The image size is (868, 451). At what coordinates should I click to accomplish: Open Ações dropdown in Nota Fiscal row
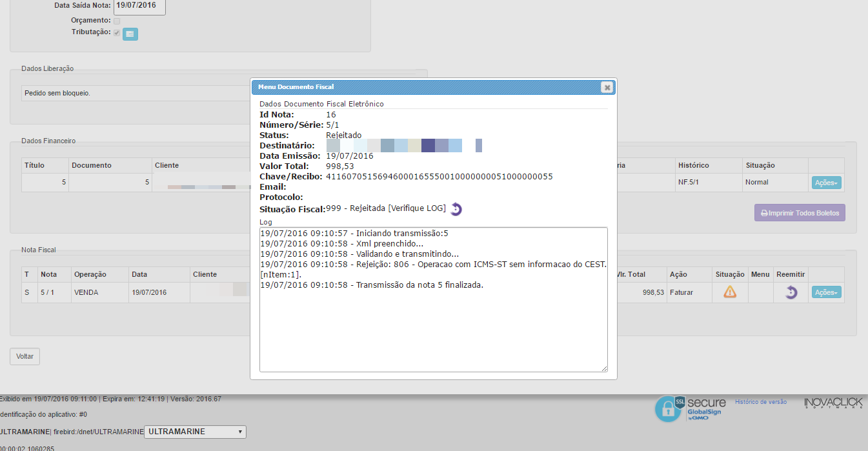pos(826,292)
